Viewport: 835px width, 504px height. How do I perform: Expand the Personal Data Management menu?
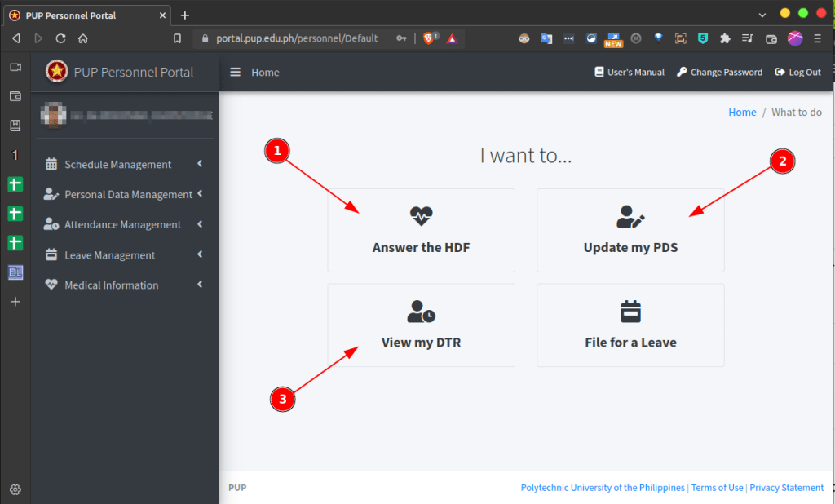click(x=128, y=195)
